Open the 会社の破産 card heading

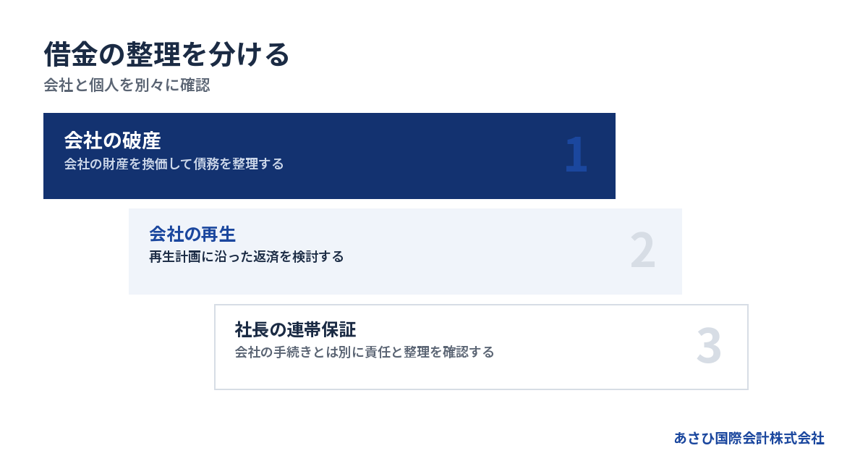pyautogui.click(x=112, y=140)
